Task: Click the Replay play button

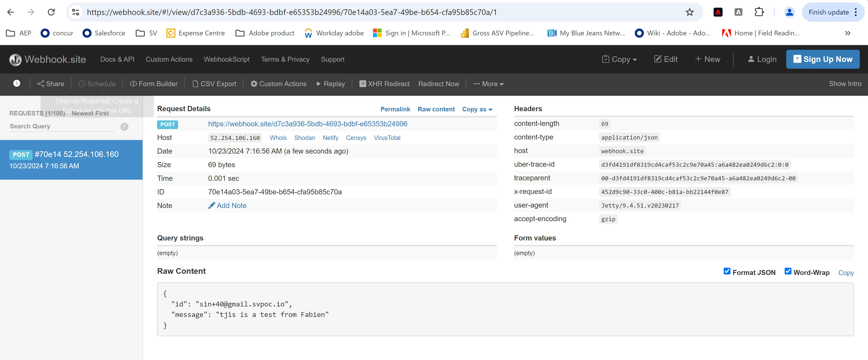Action: (x=331, y=84)
